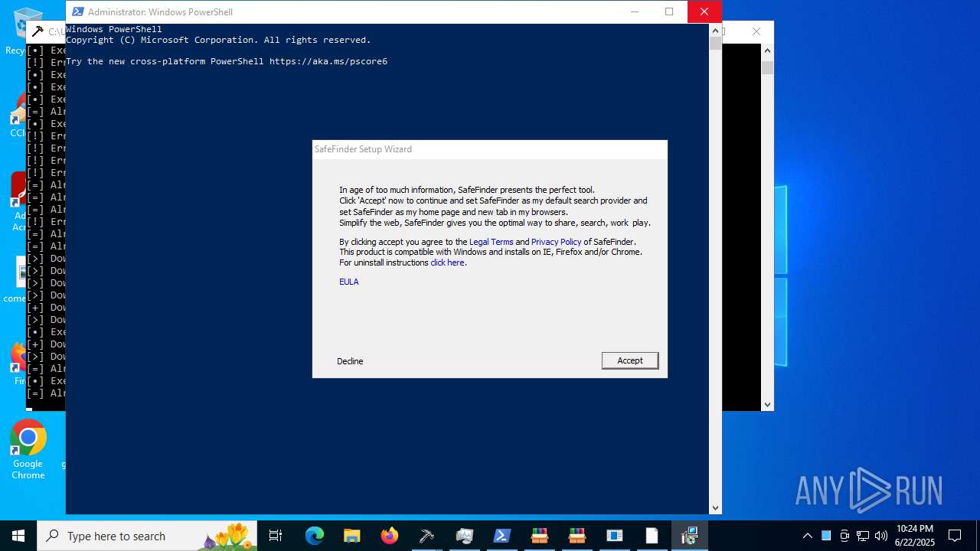Open first WinRAR taskbar icon
The image size is (980, 551).
click(x=539, y=536)
